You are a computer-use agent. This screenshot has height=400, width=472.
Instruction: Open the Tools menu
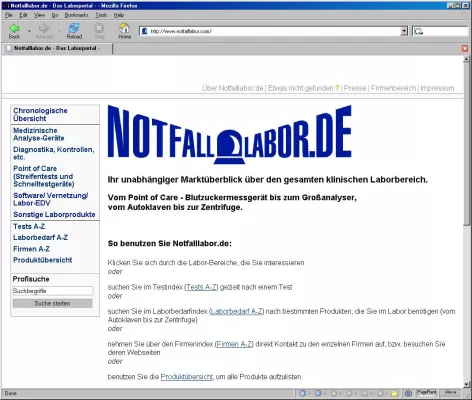tap(101, 15)
